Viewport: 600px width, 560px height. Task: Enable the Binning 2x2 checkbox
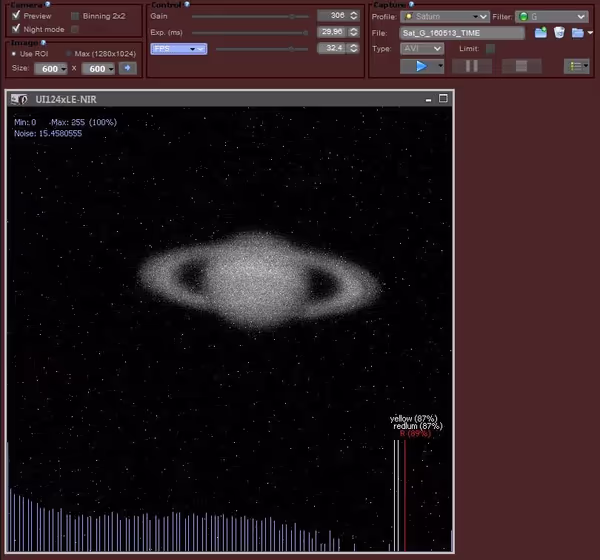pos(75,16)
